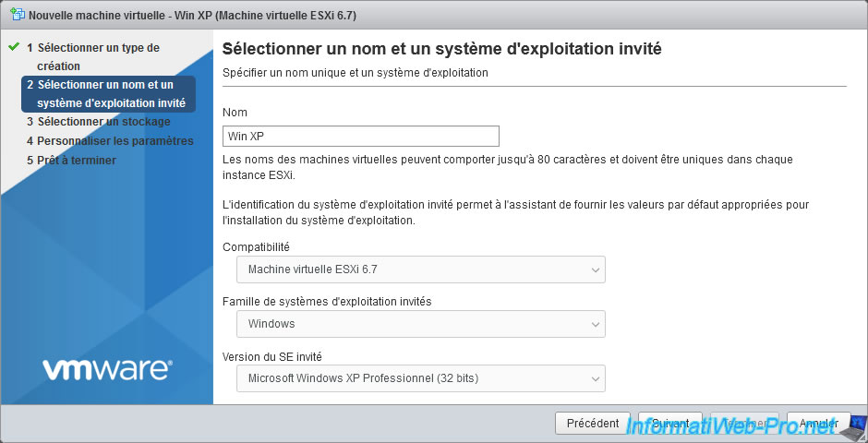This screenshot has height=443, width=868.
Task: Select step 2 Sélectionner un nom et un système
Action: 111,94
